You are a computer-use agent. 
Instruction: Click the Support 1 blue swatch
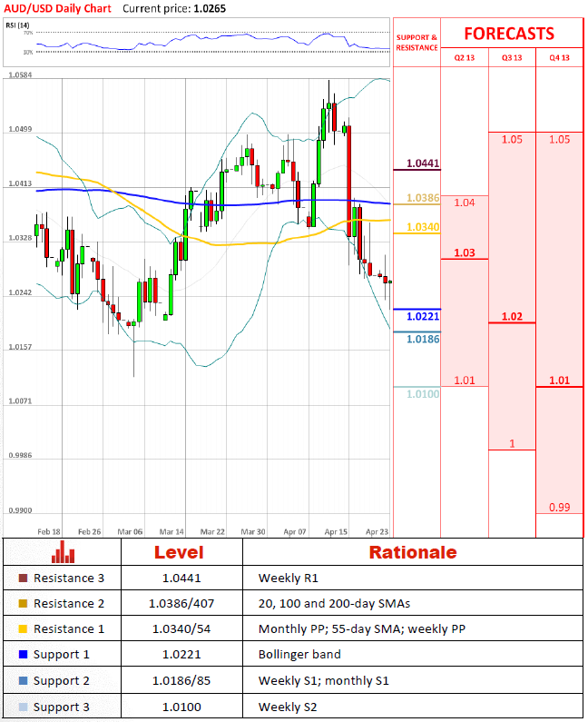(23, 654)
